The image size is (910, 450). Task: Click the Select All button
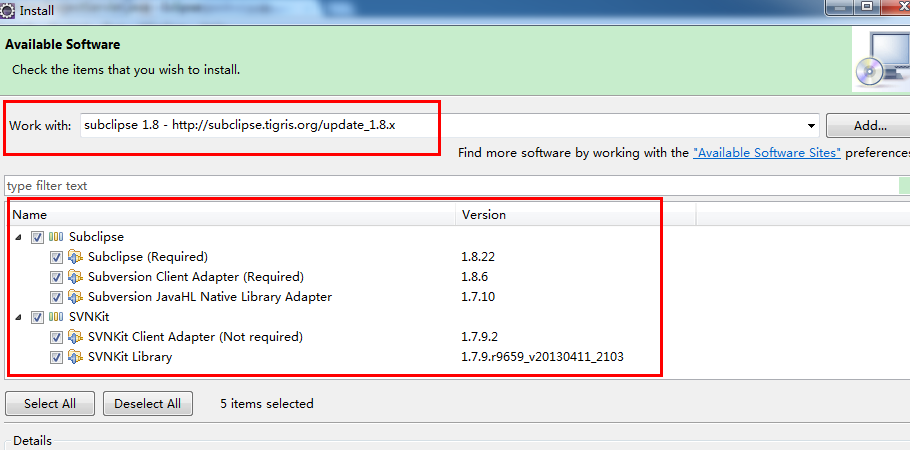click(x=50, y=404)
